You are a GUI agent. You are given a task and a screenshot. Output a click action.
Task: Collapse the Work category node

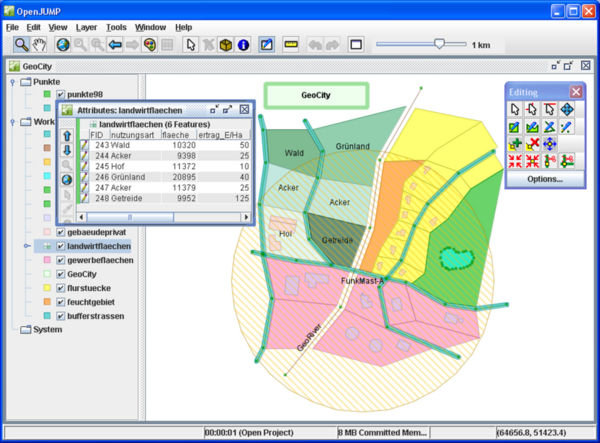click(x=13, y=122)
